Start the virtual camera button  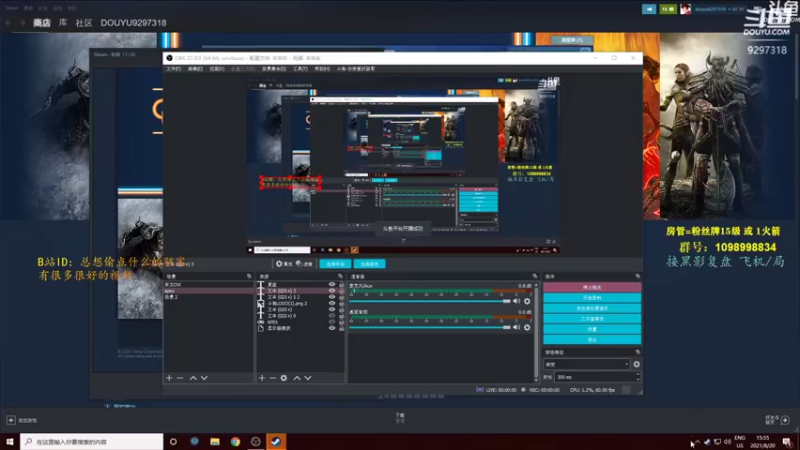[592, 308]
